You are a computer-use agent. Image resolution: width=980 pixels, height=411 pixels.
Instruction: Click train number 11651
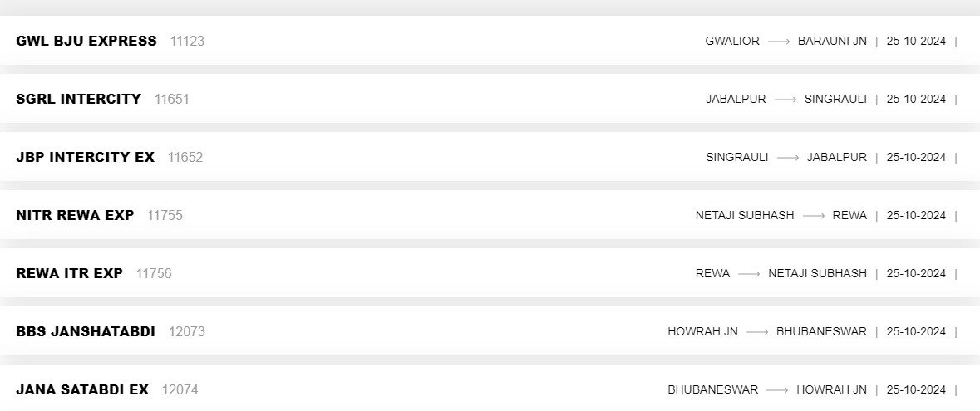(x=172, y=99)
